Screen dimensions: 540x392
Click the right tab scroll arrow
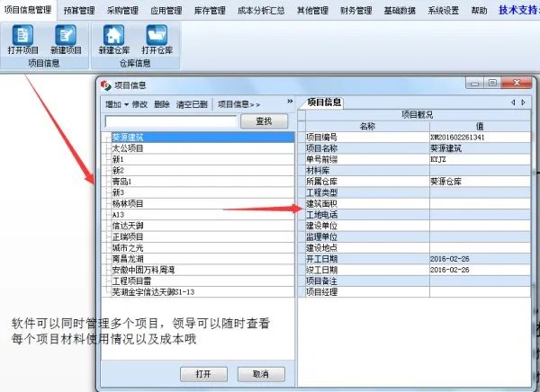pos(523,102)
